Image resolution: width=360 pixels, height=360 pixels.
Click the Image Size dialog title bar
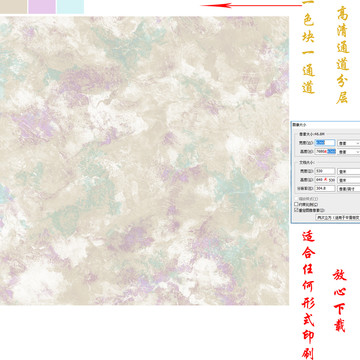pyautogui.click(x=326, y=124)
